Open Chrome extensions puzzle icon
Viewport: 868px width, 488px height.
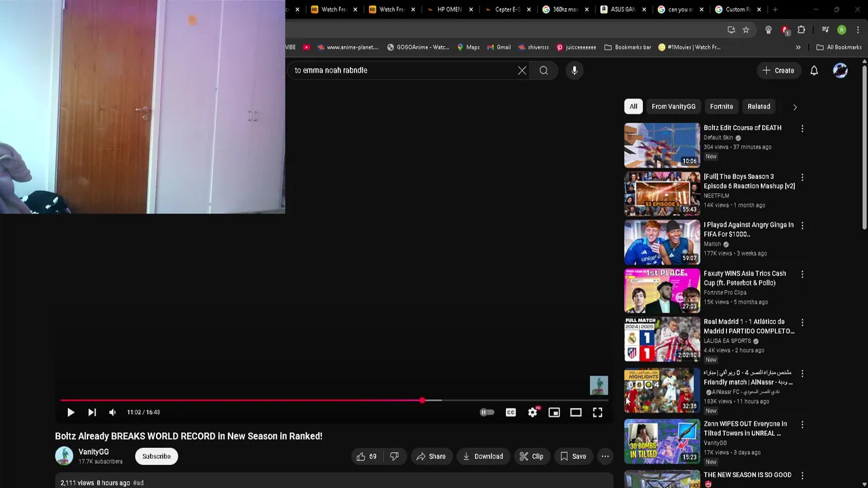(802, 30)
